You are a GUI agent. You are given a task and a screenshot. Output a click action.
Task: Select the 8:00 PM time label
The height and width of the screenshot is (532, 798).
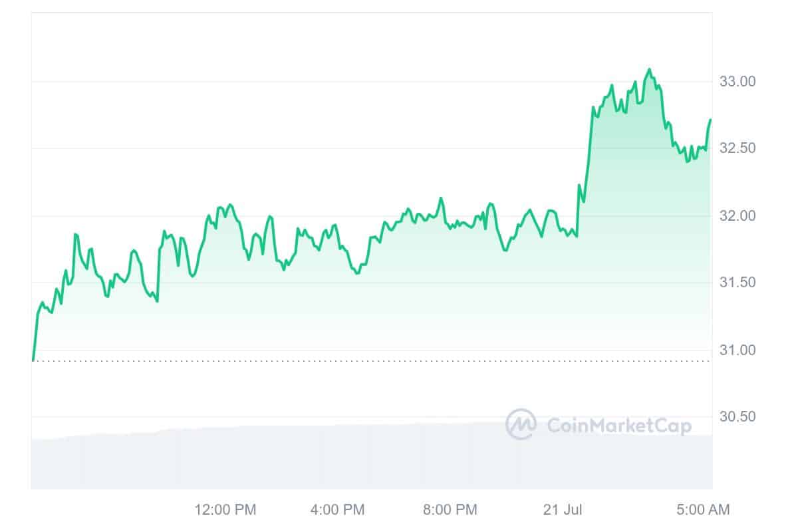click(x=450, y=510)
